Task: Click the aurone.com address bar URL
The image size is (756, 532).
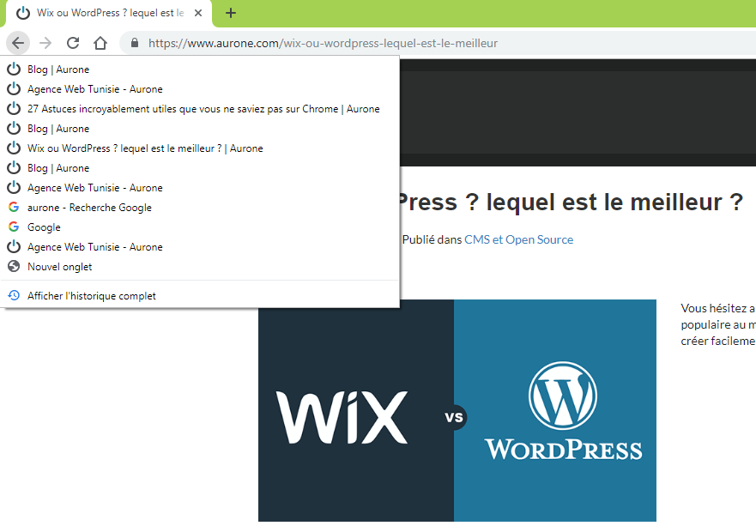Action: (x=323, y=43)
